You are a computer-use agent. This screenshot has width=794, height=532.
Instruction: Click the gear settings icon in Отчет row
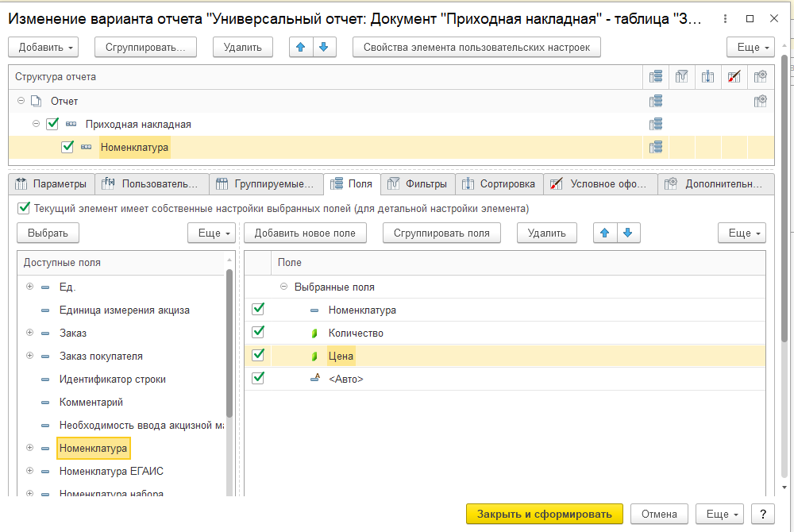(x=761, y=101)
